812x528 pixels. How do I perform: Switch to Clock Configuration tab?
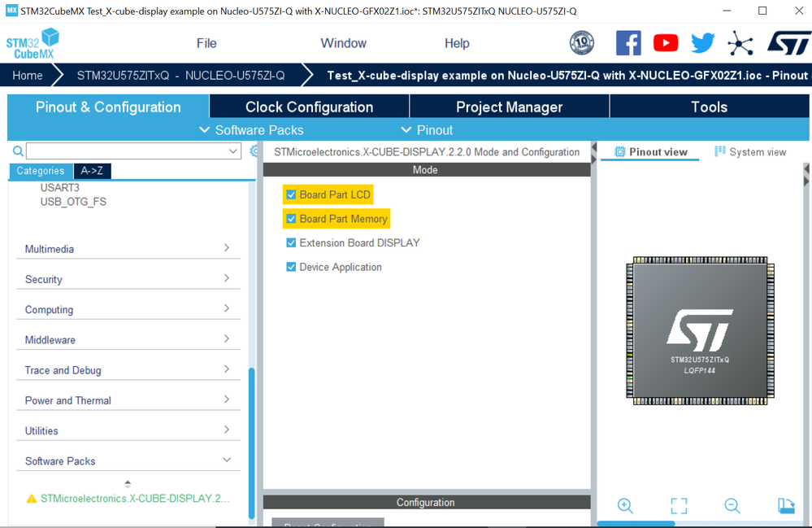pyautogui.click(x=309, y=107)
